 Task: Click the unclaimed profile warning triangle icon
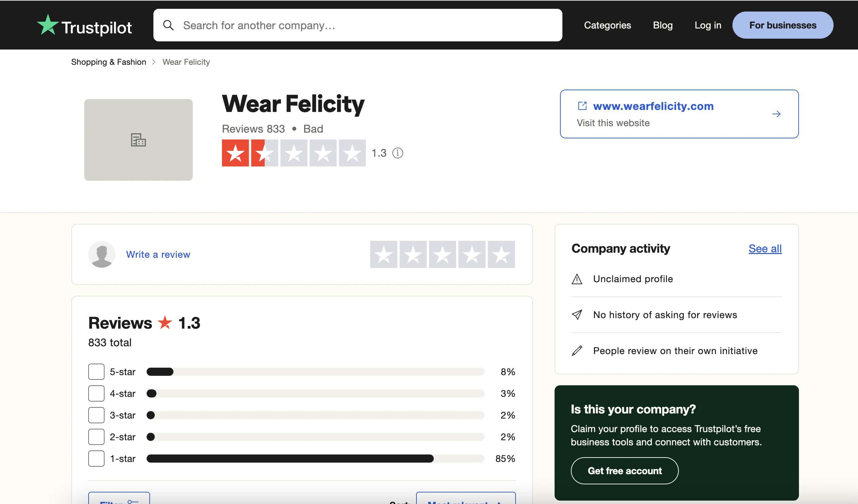click(x=576, y=279)
